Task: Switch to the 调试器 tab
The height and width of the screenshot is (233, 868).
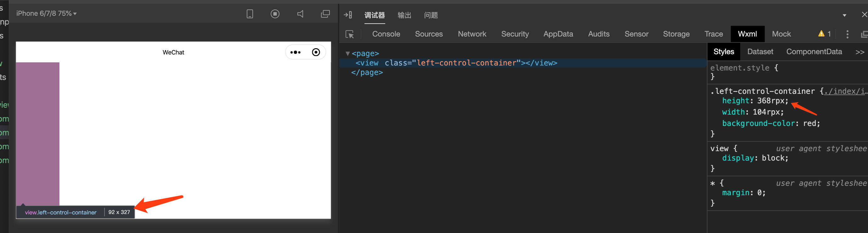Action: pos(374,15)
